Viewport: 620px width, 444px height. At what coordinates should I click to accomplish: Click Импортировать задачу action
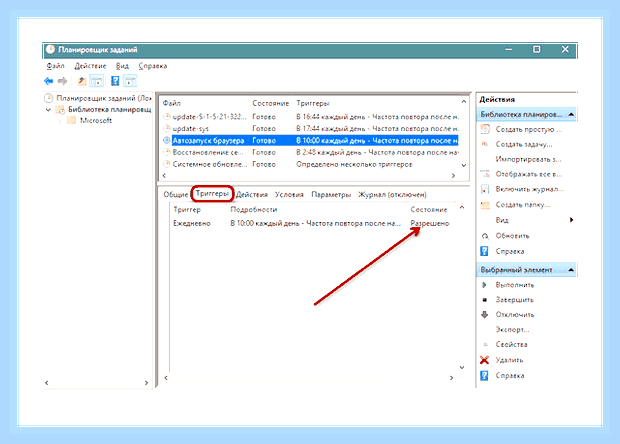pyautogui.click(x=528, y=159)
